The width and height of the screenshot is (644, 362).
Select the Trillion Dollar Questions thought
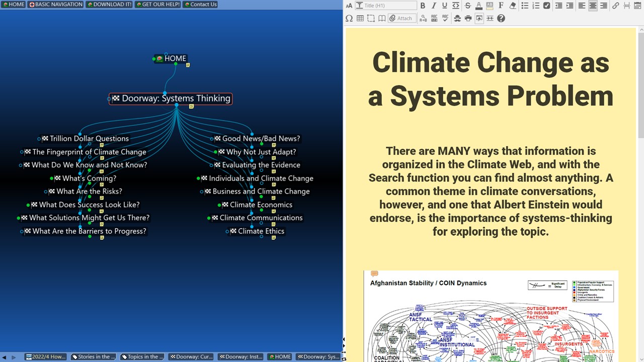click(x=89, y=138)
